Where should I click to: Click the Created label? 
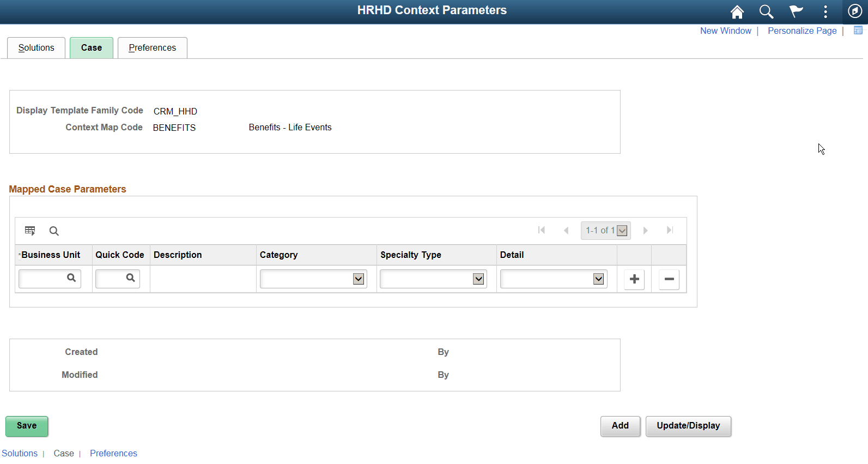tap(81, 352)
